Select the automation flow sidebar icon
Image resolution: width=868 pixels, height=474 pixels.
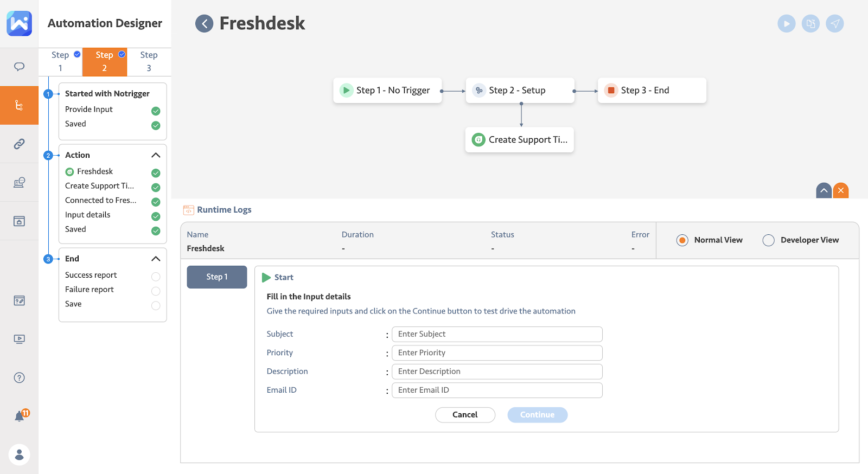pos(19,105)
